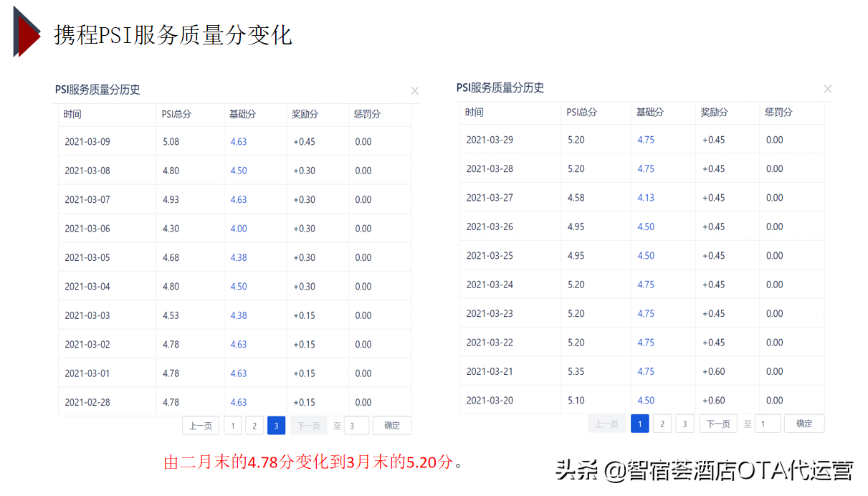The height and width of the screenshot is (496, 868).
Task: Open base score 4.63 for 2021-02-28
Action: tap(239, 402)
